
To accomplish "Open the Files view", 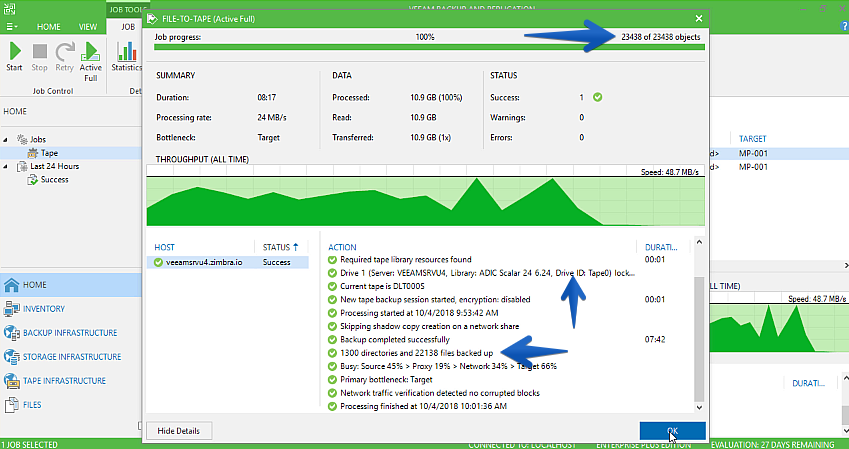I will tap(31, 405).
